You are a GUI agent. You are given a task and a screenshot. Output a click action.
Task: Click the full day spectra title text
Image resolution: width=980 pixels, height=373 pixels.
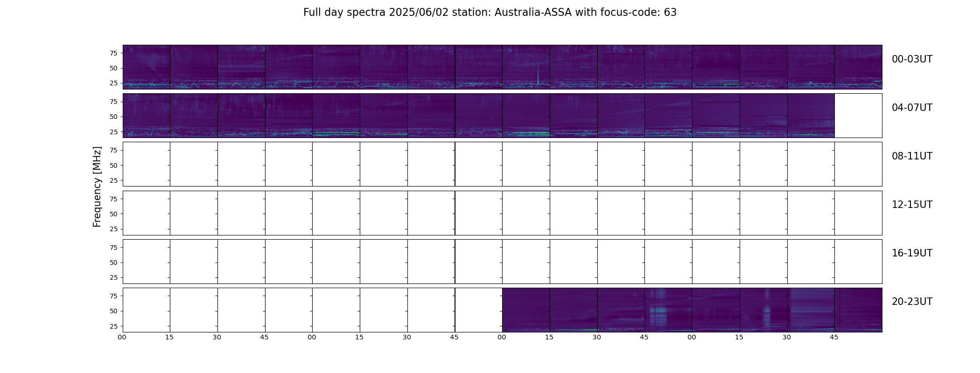(490, 13)
